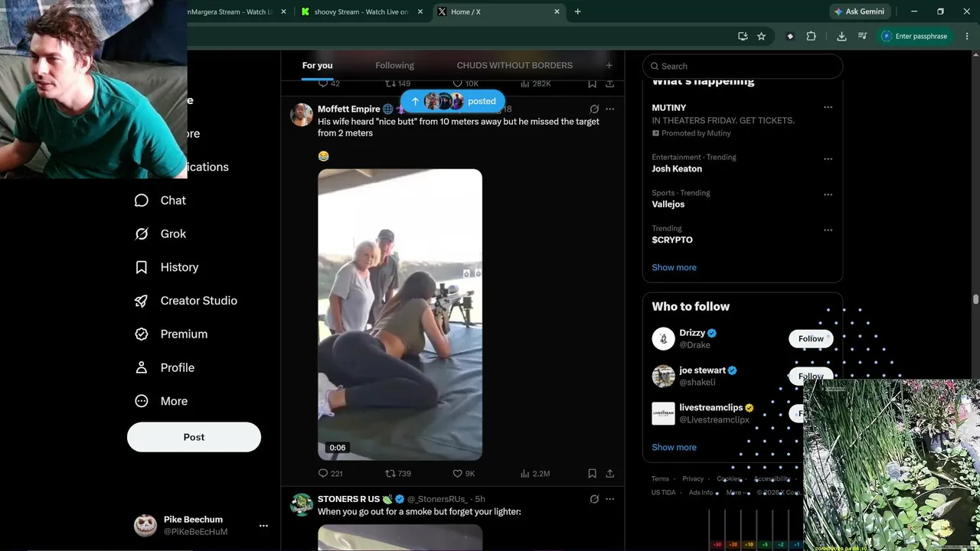
Task: Switch to the Following tab
Action: click(394, 66)
